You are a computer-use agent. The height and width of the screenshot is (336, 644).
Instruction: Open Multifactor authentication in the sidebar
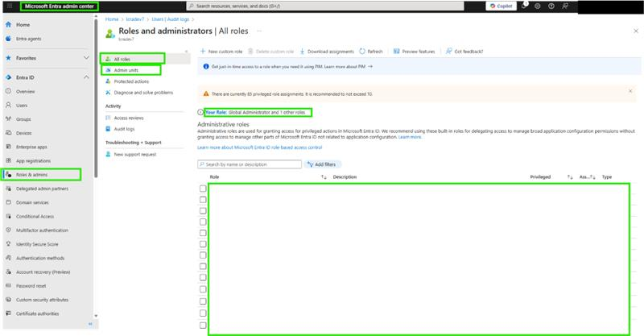pos(42,230)
